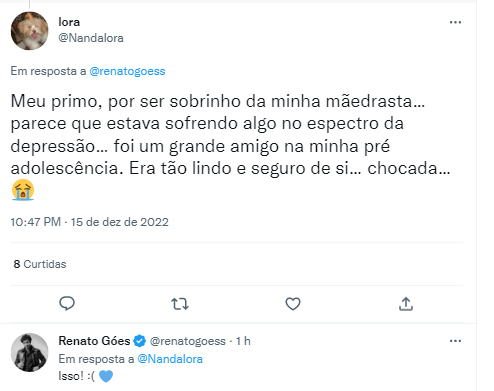
Task: Open three-dot menu on Renato Góes reply
Action: (x=455, y=341)
